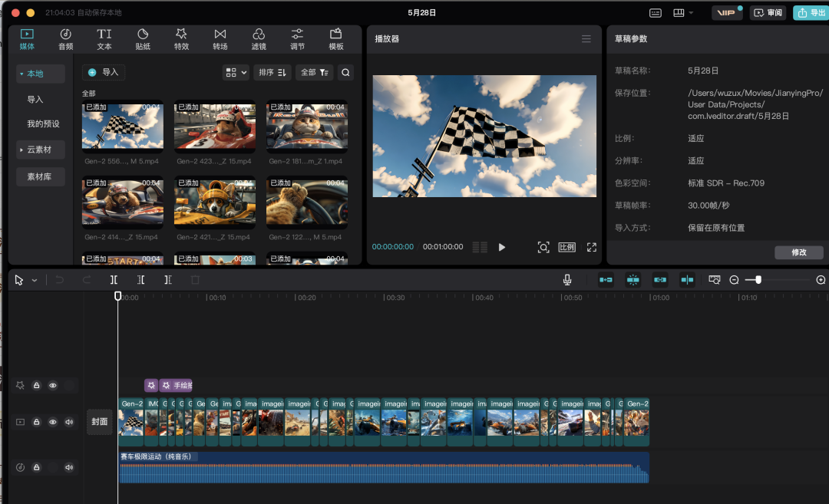This screenshot has width=829, height=504.
Task: Mute the audio music track
Action: click(x=69, y=467)
